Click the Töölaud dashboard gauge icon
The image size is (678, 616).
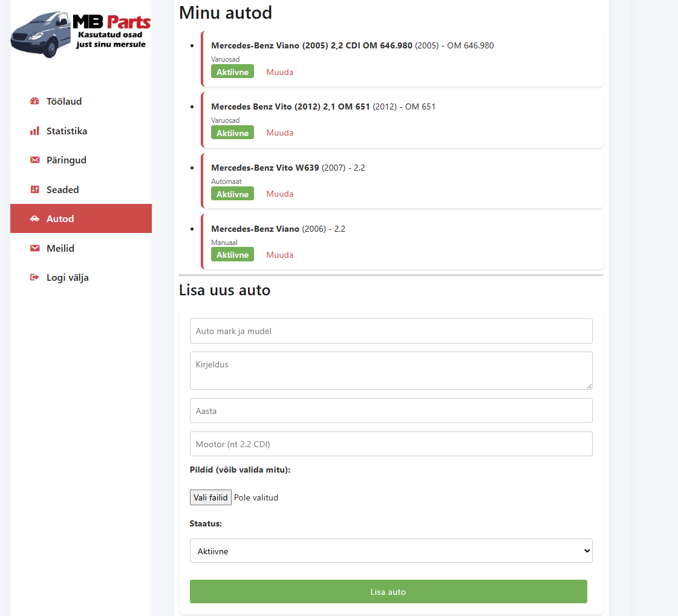(34, 102)
